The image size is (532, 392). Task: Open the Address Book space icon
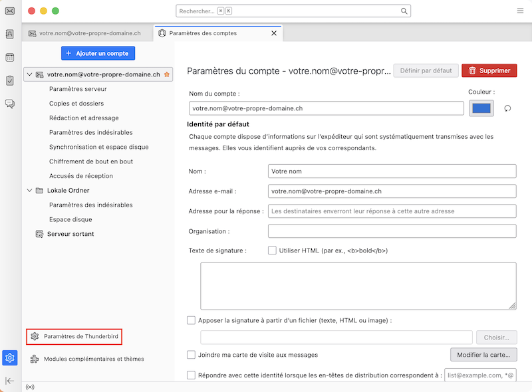click(10, 34)
